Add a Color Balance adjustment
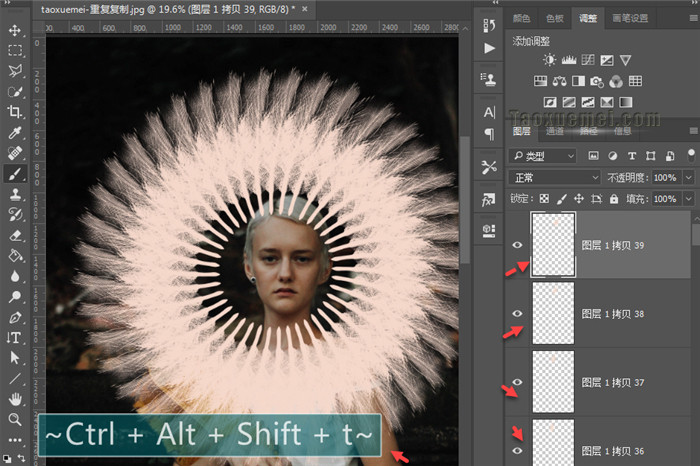 click(559, 81)
